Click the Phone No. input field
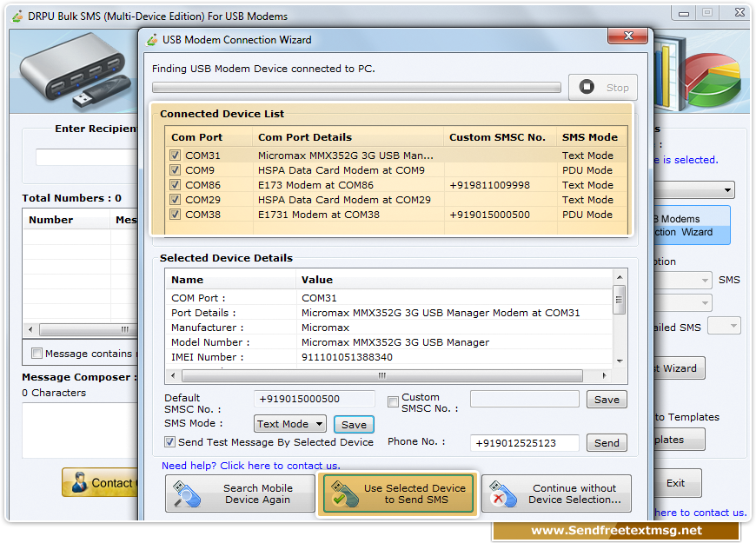 point(524,443)
